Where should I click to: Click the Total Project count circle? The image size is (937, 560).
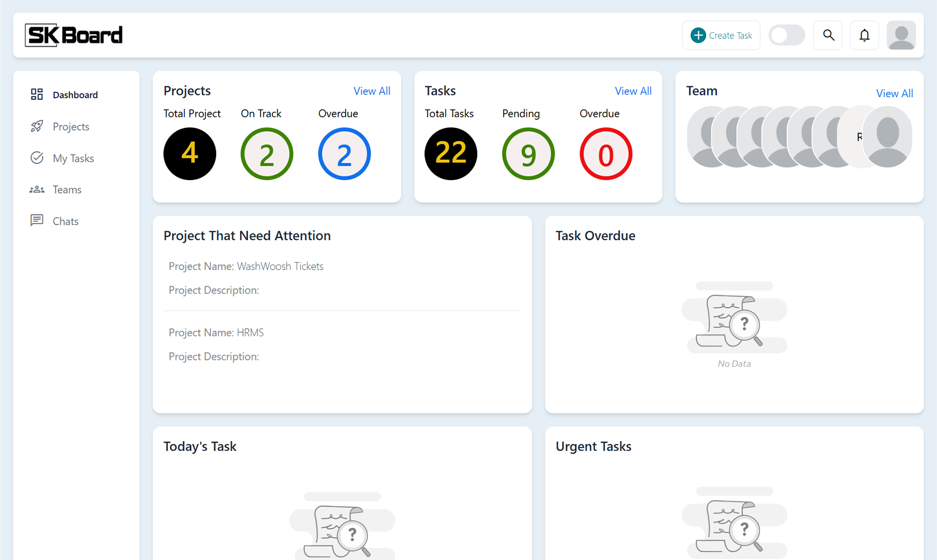click(189, 154)
